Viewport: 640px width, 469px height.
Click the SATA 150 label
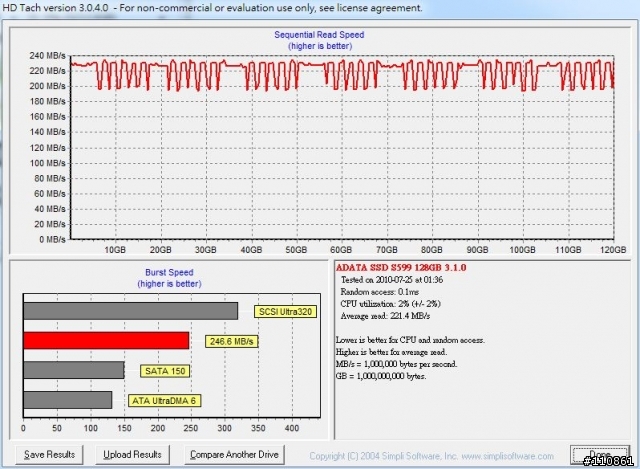click(x=165, y=371)
